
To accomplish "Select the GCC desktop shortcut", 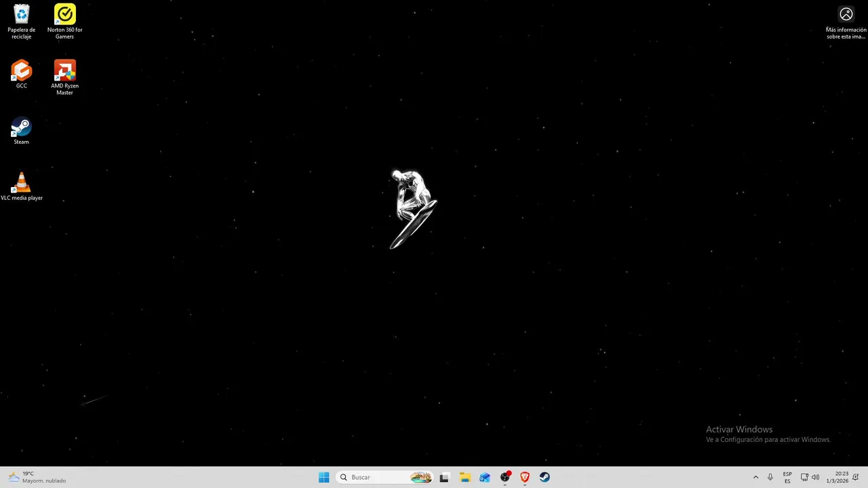I will 22,75.
